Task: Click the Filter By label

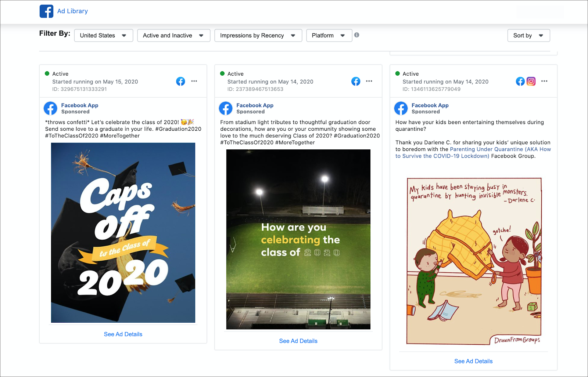Action: click(55, 33)
